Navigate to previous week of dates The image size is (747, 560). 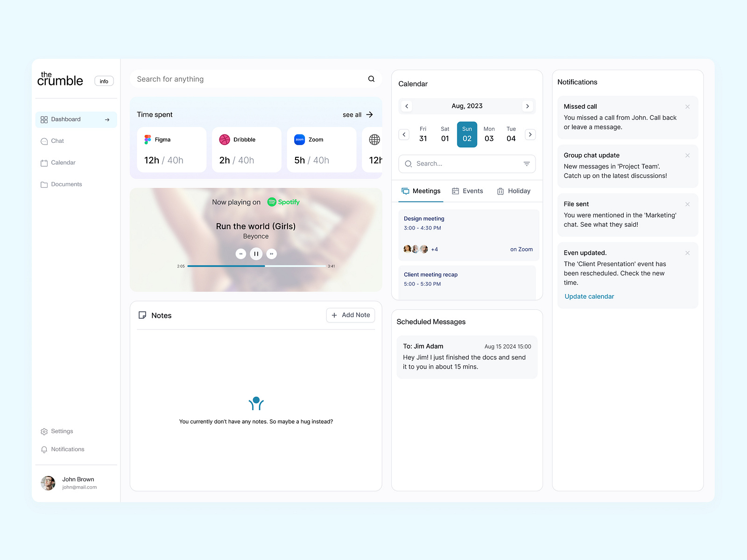click(x=404, y=134)
